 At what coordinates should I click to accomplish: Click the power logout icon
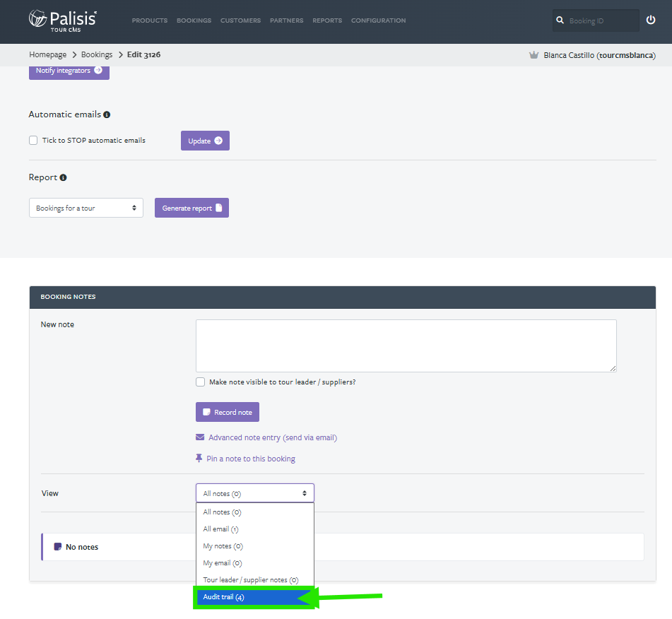point(651,20)
